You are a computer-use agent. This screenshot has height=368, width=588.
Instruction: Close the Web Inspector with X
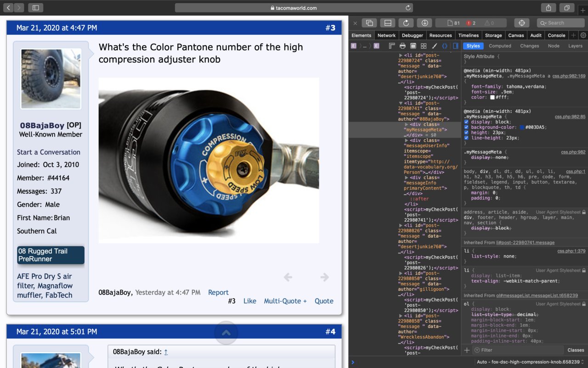coord(355,23)
